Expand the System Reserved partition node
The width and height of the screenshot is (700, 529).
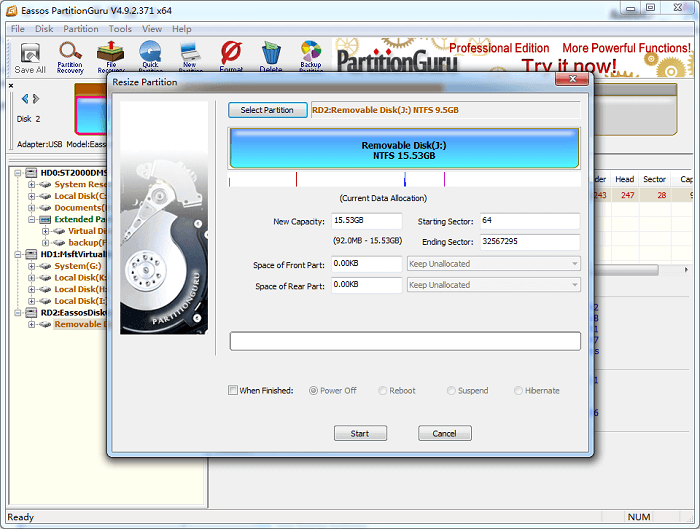pyautogui.click(x=32, y=184)
